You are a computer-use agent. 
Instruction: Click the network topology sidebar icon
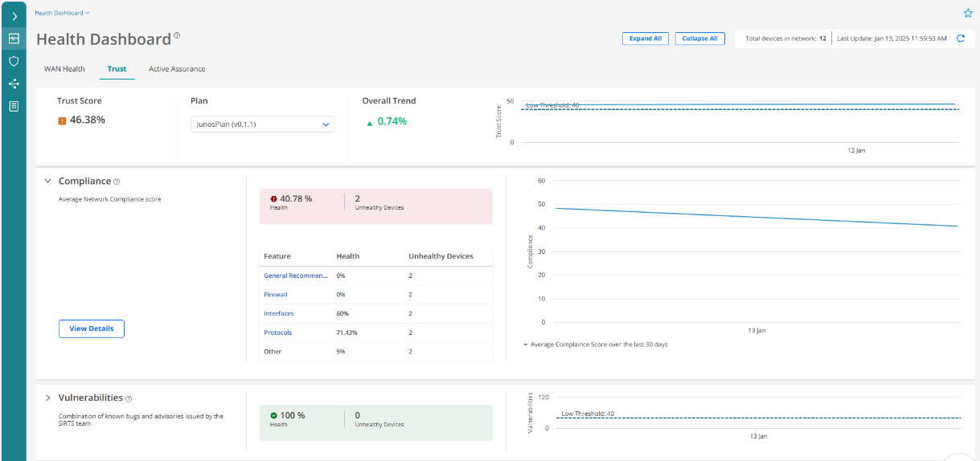[x=14, y=84]
